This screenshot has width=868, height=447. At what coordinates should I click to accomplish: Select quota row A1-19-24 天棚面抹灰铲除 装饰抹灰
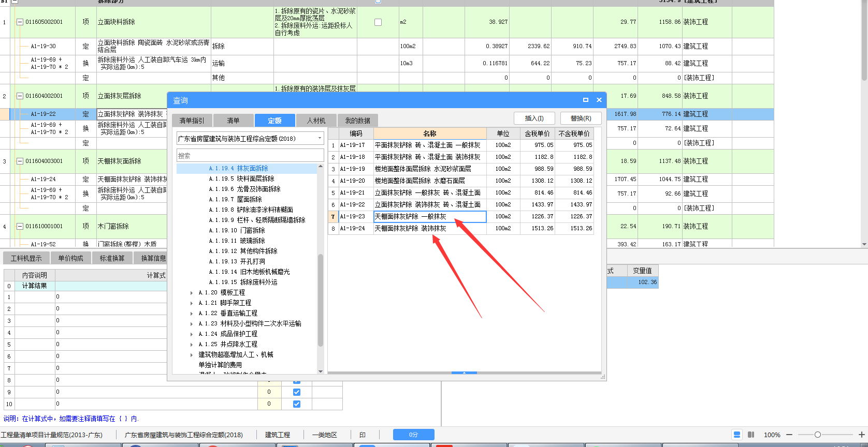[x=461, y=228]
